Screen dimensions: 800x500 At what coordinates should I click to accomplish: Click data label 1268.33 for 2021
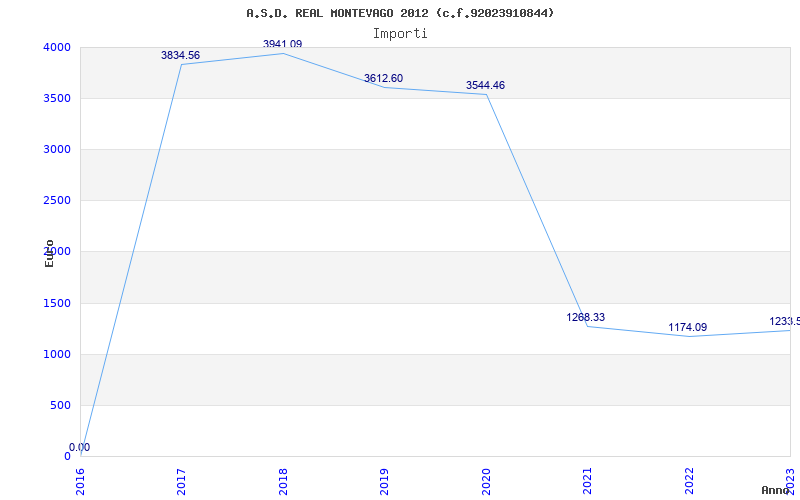click(x=586, y=317)
